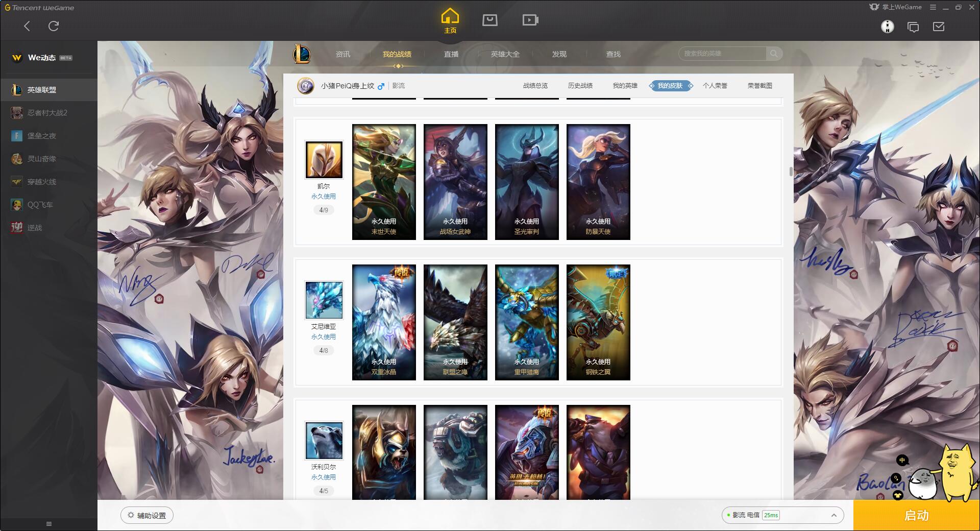Click the summoner profile avatar icon

click(306, 86)
